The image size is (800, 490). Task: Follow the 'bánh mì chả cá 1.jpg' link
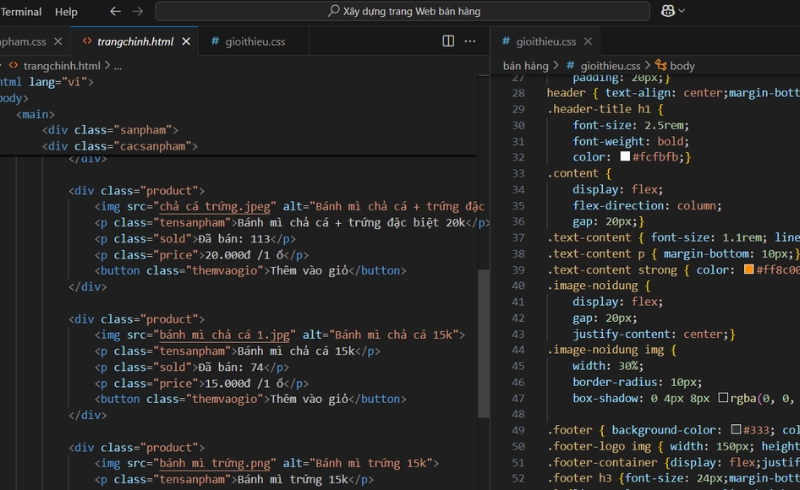[x=224, y=335]
